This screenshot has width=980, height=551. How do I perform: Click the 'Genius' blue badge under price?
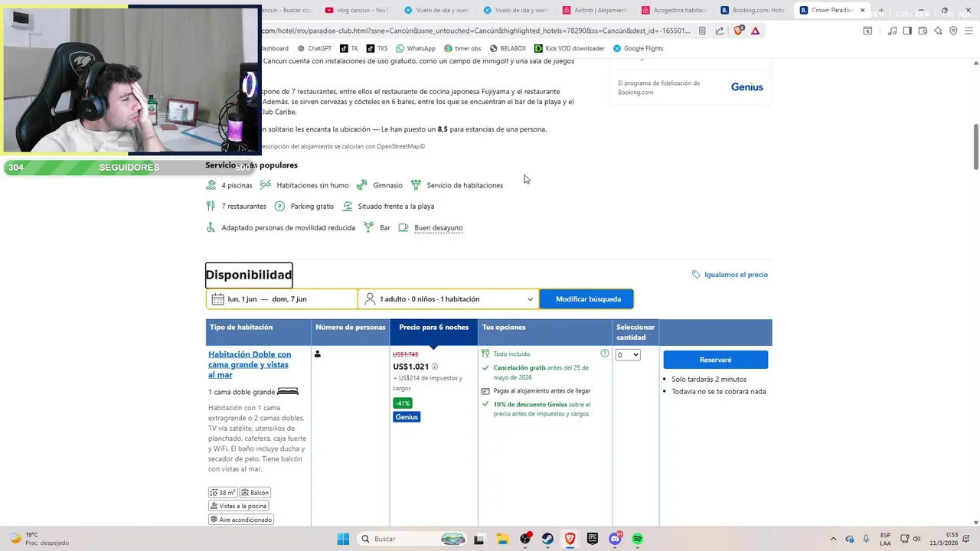(x=407, y=417)
